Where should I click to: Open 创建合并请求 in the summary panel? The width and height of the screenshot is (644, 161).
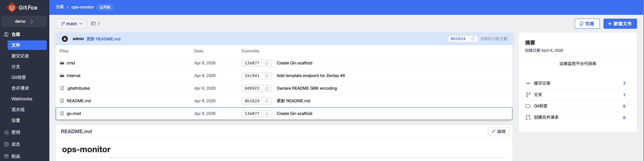(x=546, y=117)
